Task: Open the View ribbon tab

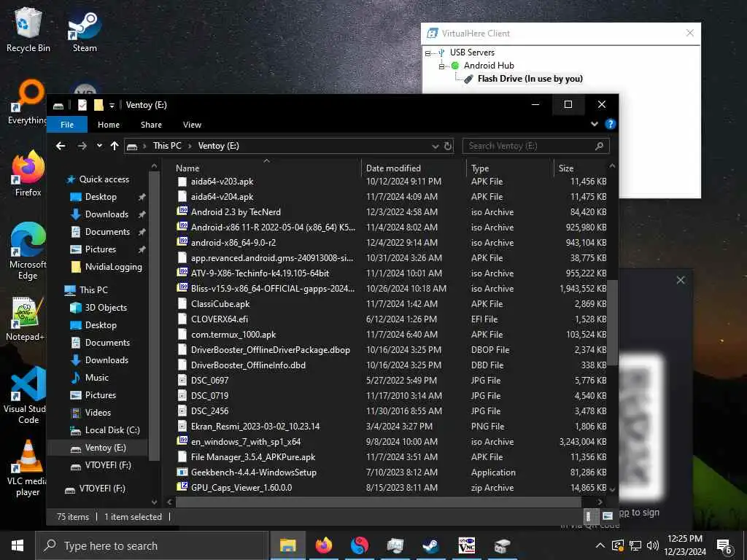Action: click(x=192, y=124)
